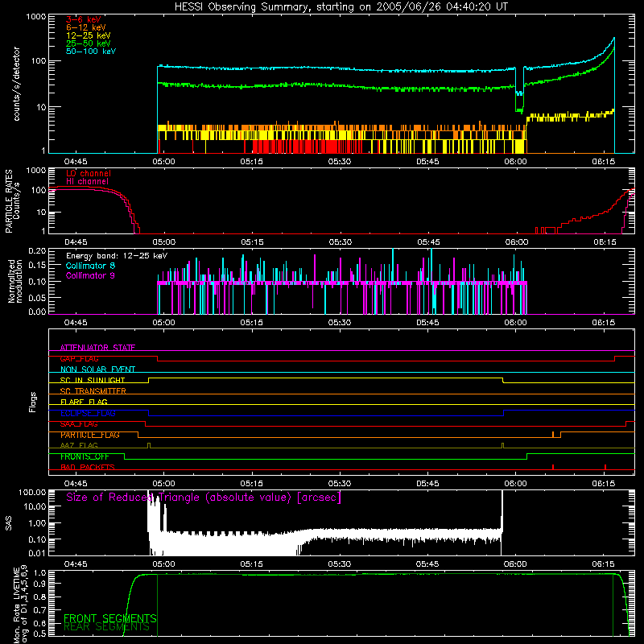Click the ATTENUATOR_STATE flag label

[97, 348]
